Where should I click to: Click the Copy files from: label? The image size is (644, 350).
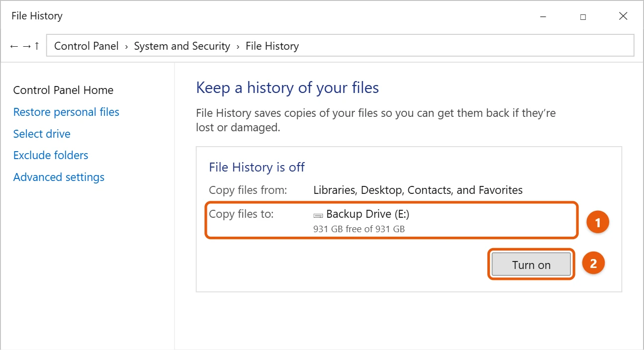(248, 190)
